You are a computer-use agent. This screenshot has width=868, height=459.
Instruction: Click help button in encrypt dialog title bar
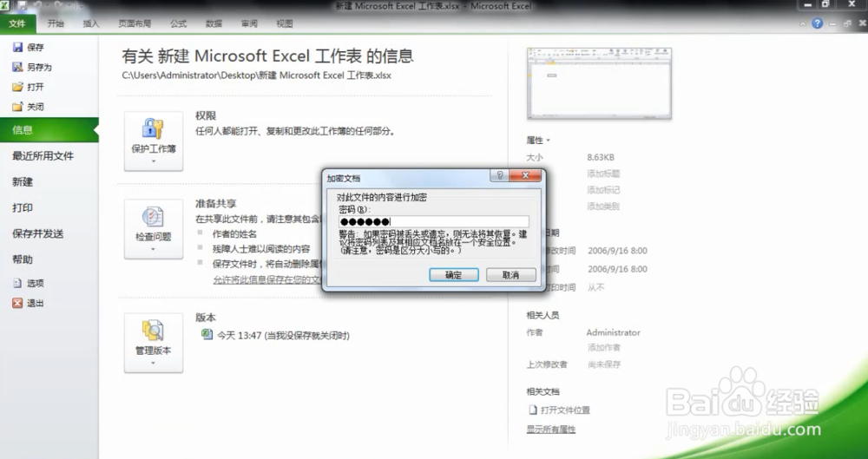coord(499,175)
